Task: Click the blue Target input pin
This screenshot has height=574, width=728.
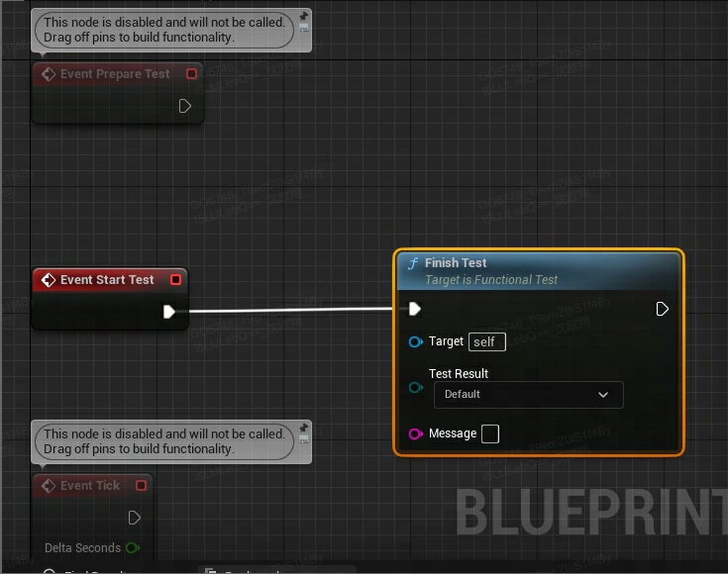Action: (x=416, y=342)
